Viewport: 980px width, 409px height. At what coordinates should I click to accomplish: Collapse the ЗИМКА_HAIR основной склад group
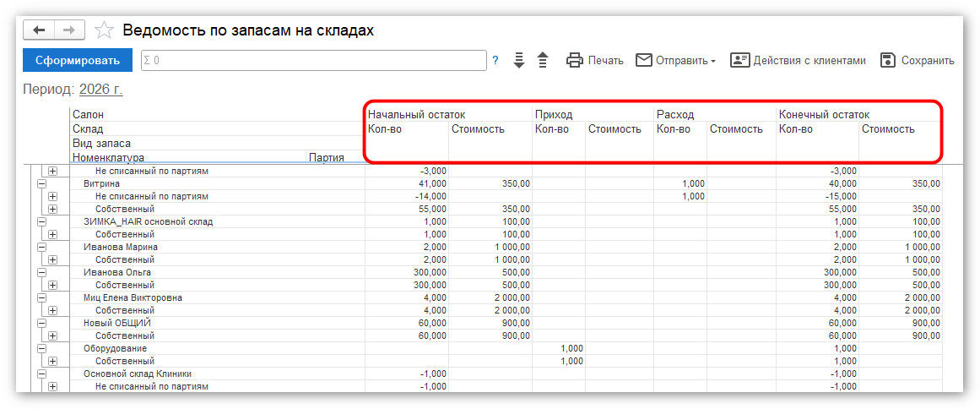(42, 221)
